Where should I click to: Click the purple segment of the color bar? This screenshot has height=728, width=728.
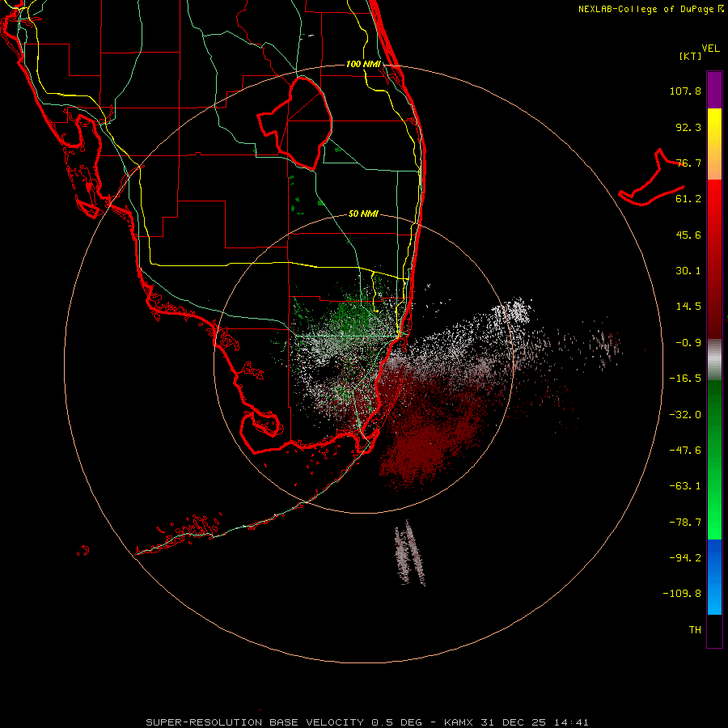coord(714,90)
